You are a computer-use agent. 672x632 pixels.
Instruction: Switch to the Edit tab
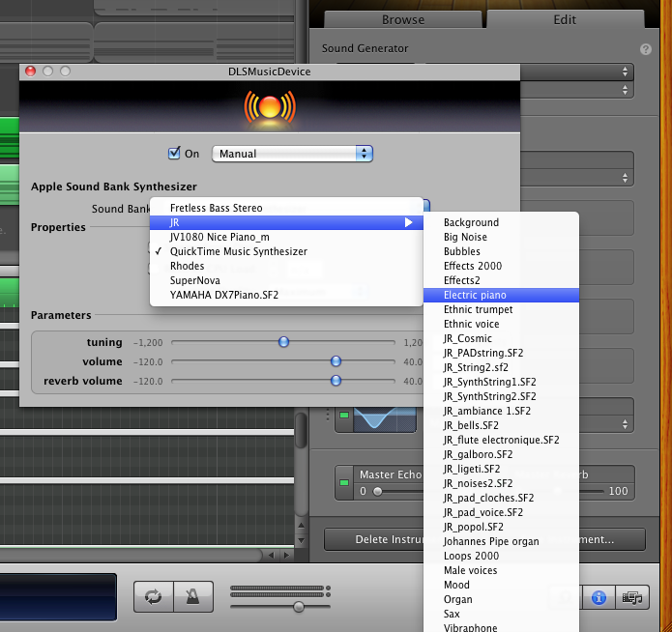pos(565,19)
